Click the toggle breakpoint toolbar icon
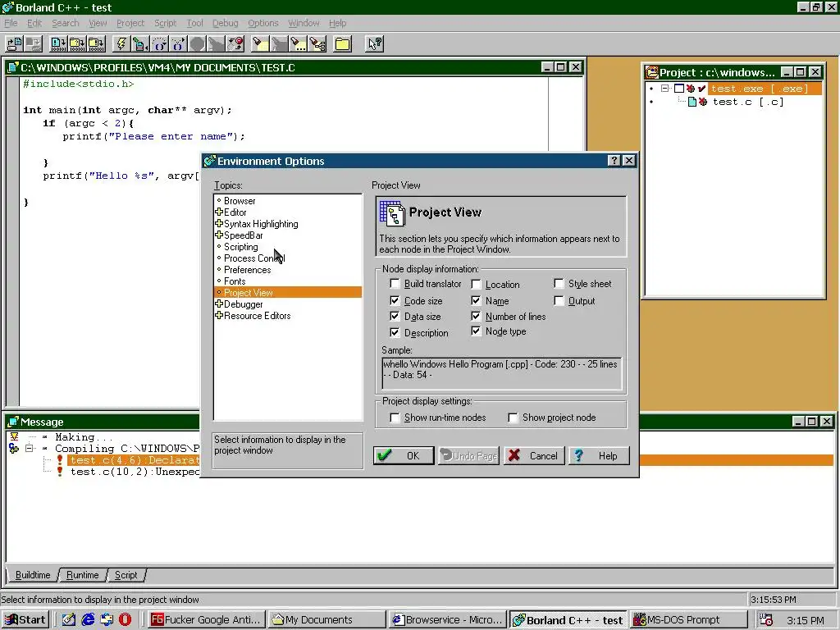840x630 pixels. pos(235,43)
